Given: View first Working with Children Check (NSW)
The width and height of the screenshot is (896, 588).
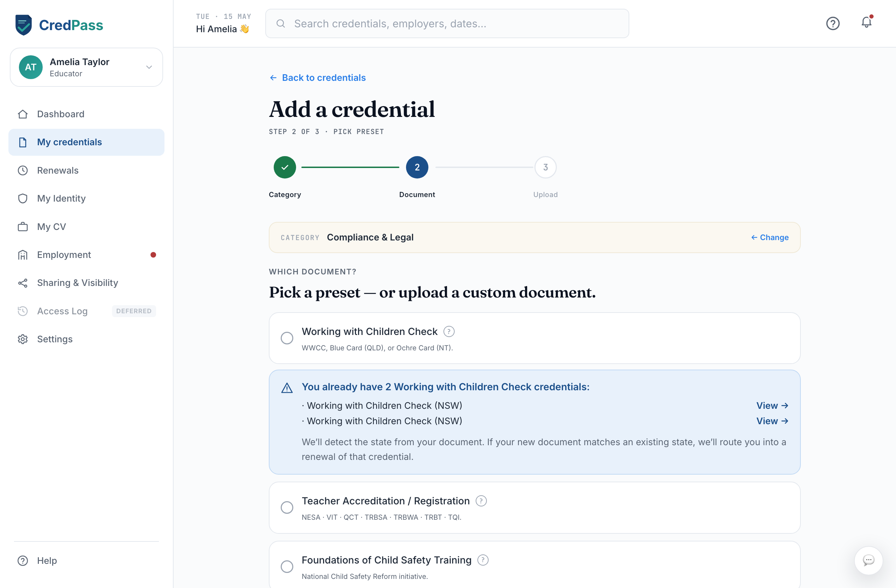Looking at the screenshot, I should tap(772, 405).
